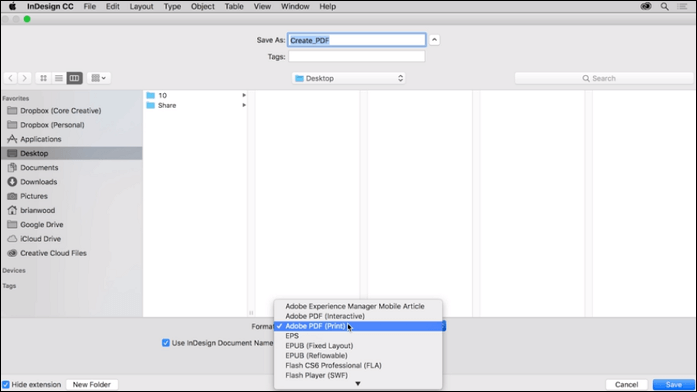The image size is (697, 392).
Task: Open the Desktop location popup
Action: (x=349, y=78)
